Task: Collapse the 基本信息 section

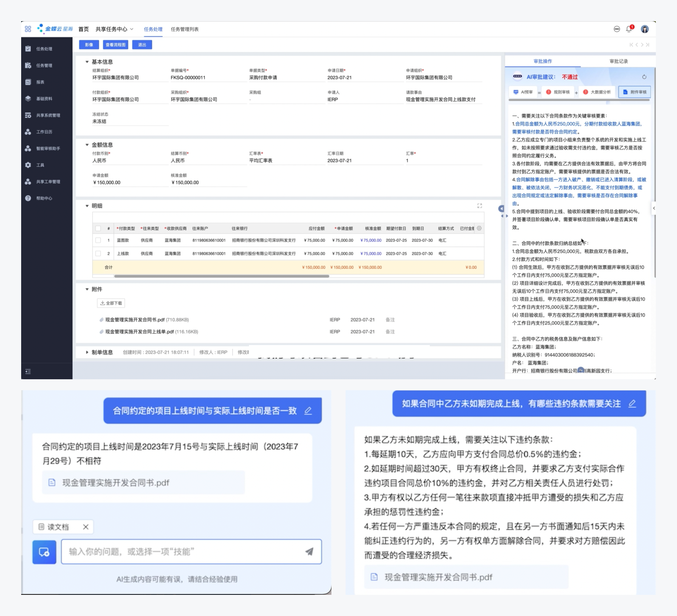Action: [x=87, y=62]
